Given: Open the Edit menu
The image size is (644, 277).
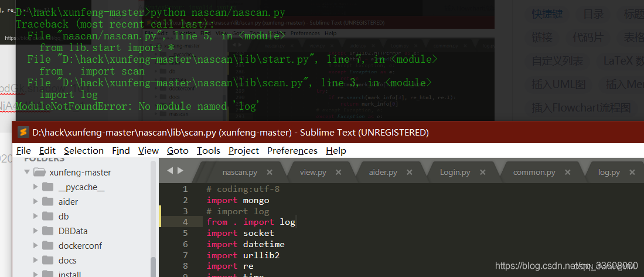Looking at the screenshot, I should pyautogui.click(x=47, y=151).
